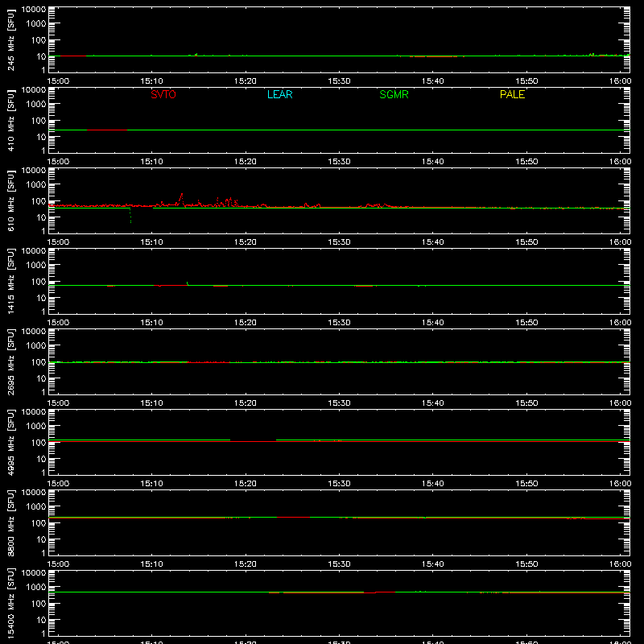Click 15:30 time label below 8800 MHz panel
Screen dimensions: 644x644
339,564
